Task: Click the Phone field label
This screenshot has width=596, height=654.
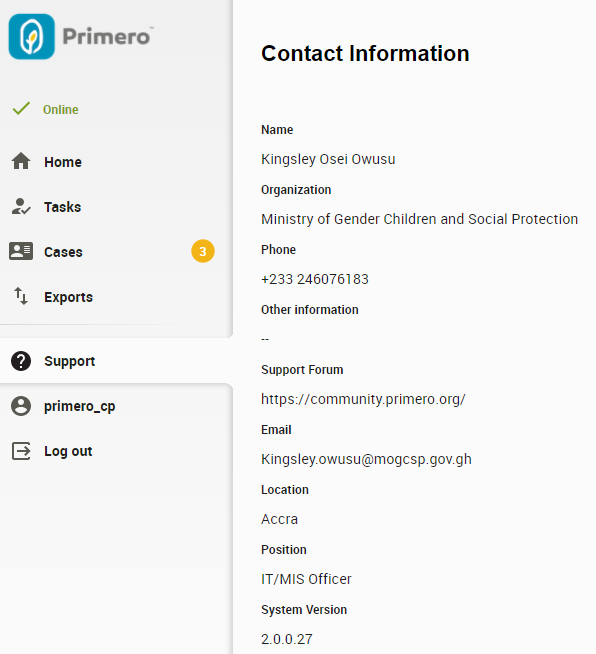Action: [279, 250]
